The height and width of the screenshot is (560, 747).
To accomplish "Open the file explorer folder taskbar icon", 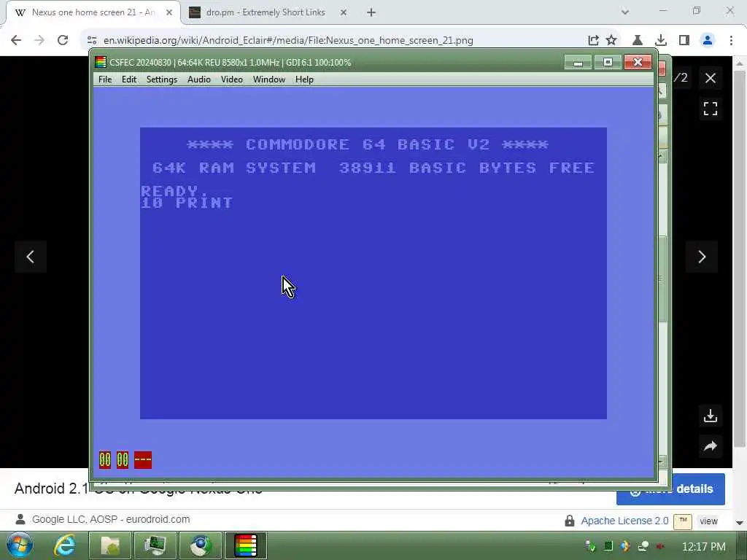I will [110, 545].
